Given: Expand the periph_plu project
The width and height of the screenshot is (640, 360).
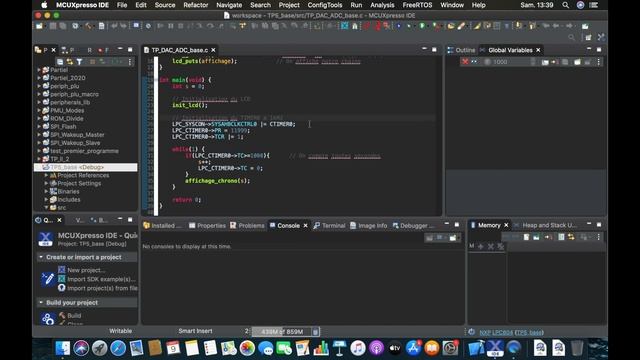Looking at the screenshot, I should (39, 86).
